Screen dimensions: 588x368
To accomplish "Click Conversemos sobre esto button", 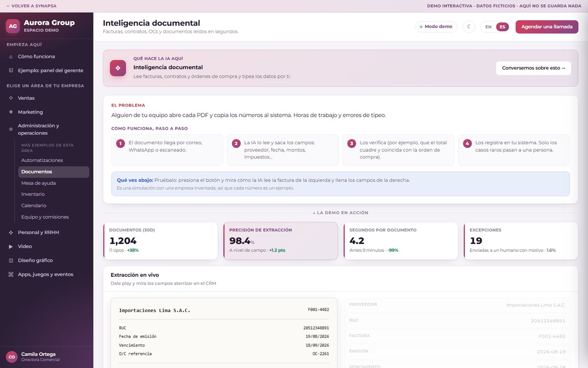I will 533,68.
